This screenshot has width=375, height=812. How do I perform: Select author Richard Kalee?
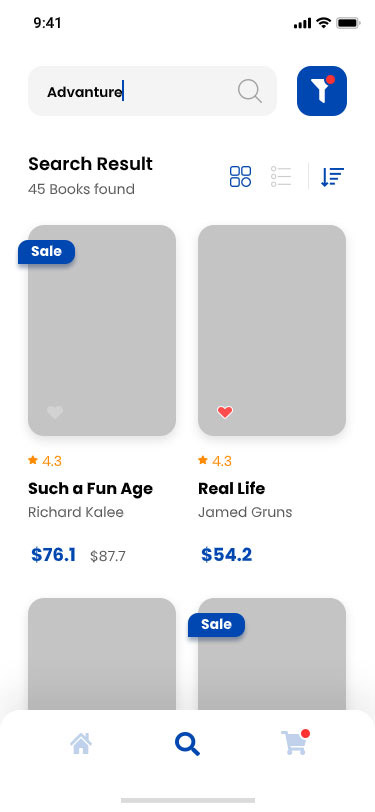click(76, 512)
